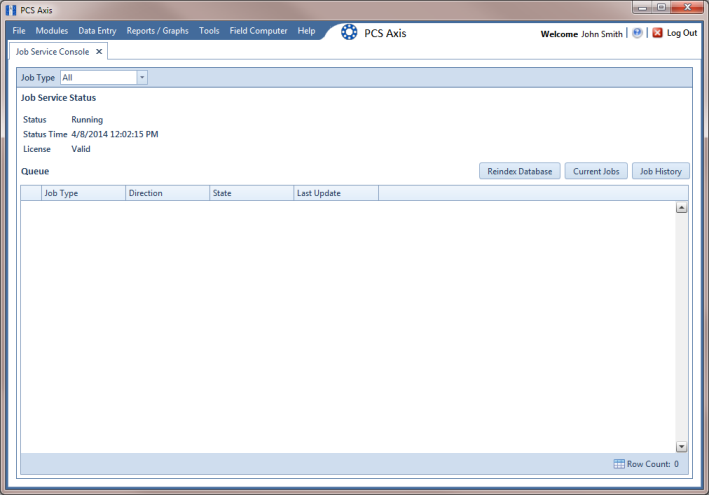This screenshot has width=709, height=495.
Task: Click the Job Type field showing All
Action: click(x=99, y=77)
